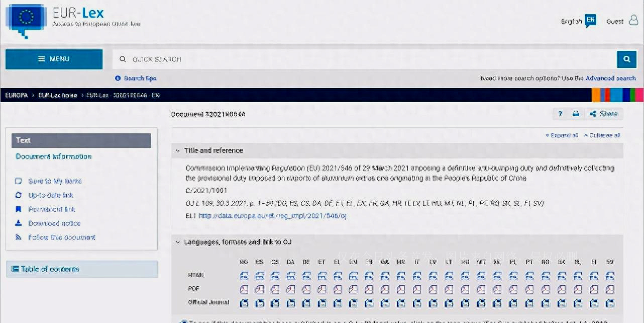Click the print document icon

[576, 114]
